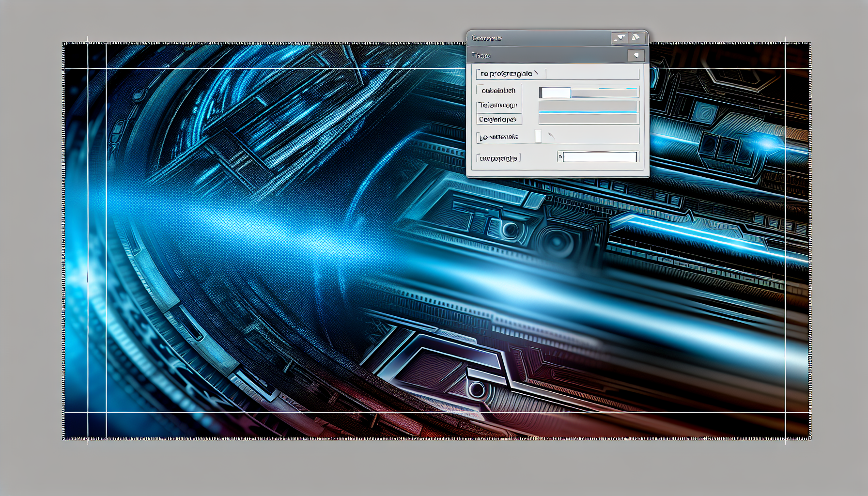Click the small pencil icon beside the checkbox

point(551,137)
